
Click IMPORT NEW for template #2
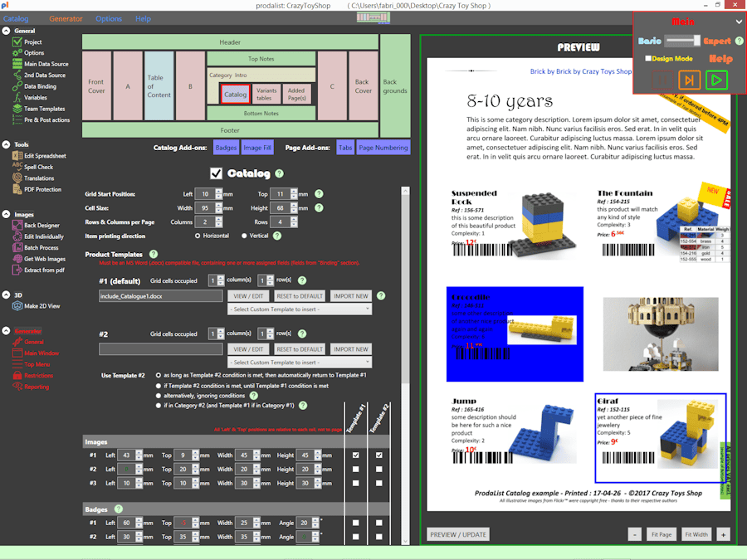350,349
